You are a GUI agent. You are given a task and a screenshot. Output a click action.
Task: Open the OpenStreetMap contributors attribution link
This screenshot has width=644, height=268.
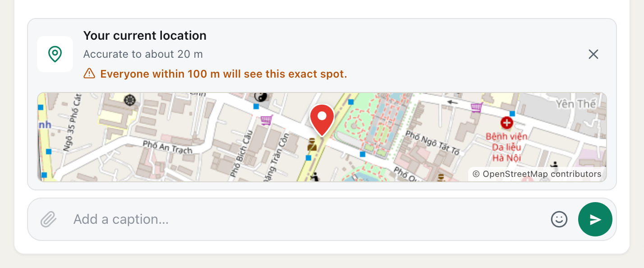pos(537,174)
